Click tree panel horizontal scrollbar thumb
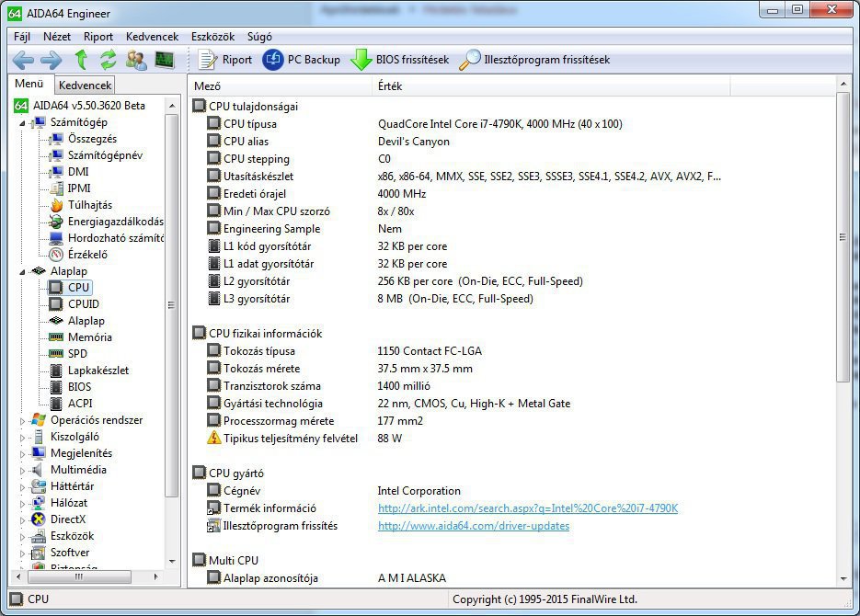The width and height of the screenshot is (860, 616). pyautogui.click(x=79, y=576)
